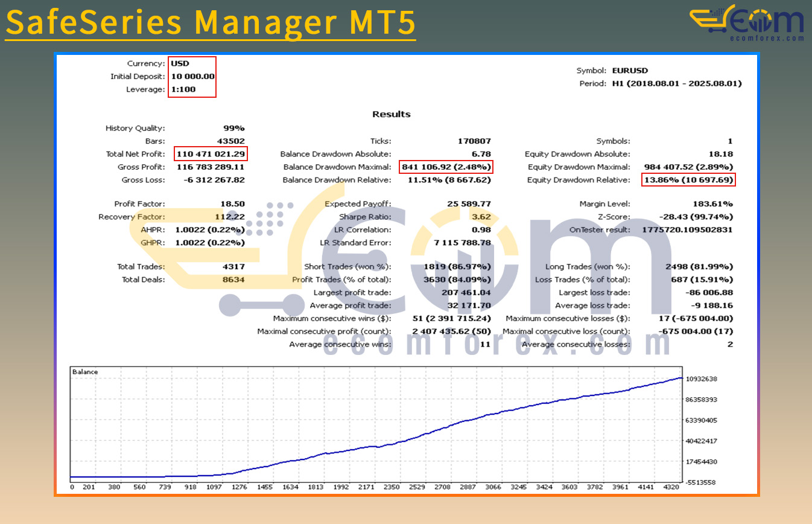The width and height of the screenshot is (812, 524).
Task: Click chart x-axis tick 4320
Action: pos(670,487)
